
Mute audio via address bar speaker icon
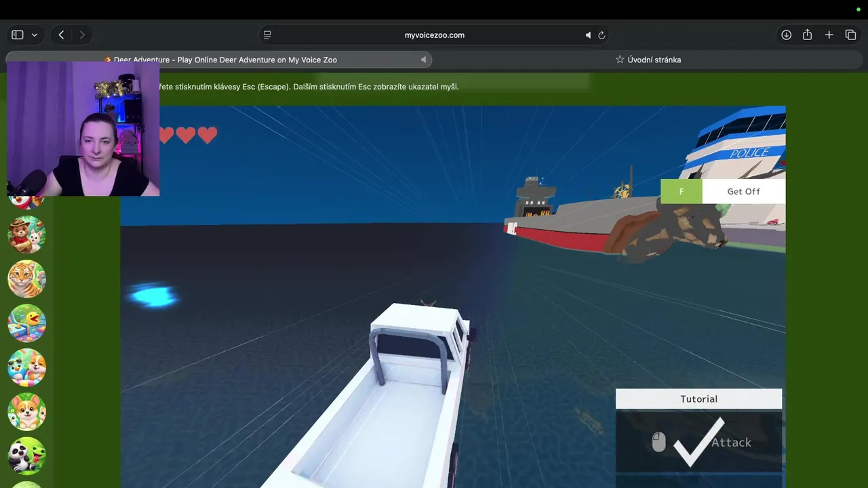pyautogui.click(x=588, y=35)
